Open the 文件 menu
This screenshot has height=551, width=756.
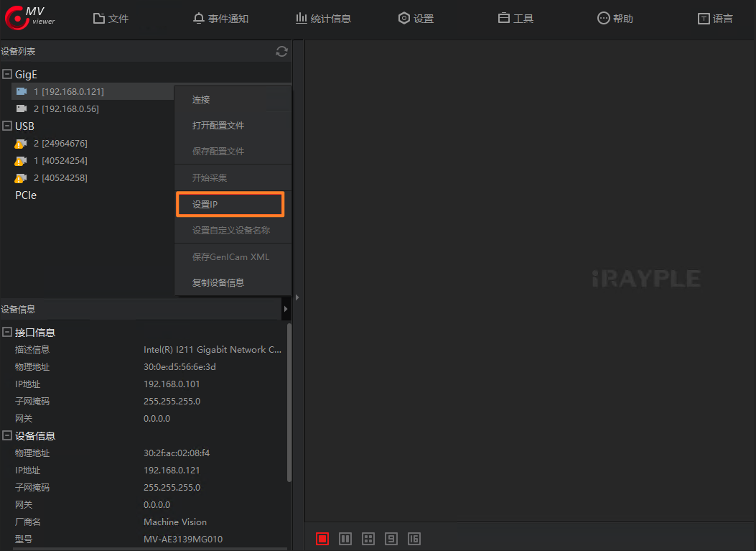(111, 19)
